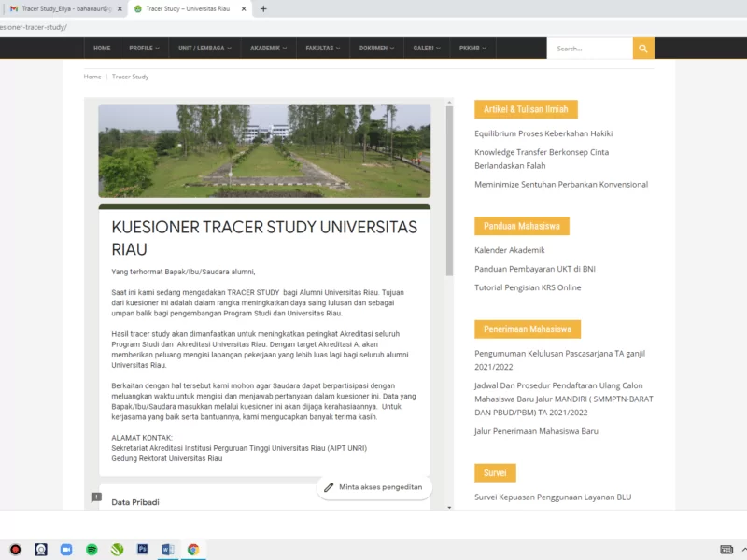Image resolution: width=747 pixels, height=560 pixels.
Task: Switch to Word in the taskbar
Action: click(168, 549)
